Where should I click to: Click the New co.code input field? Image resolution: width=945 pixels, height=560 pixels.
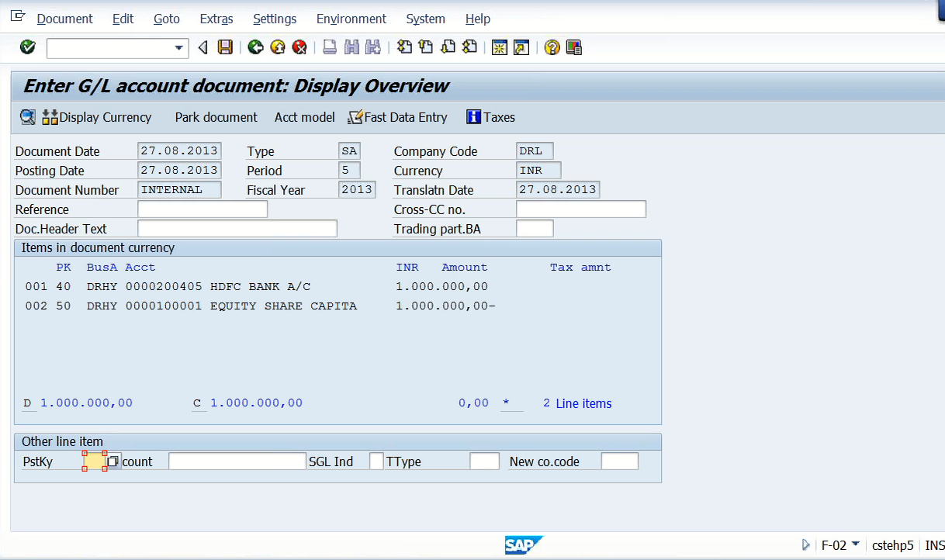point(620,461)
